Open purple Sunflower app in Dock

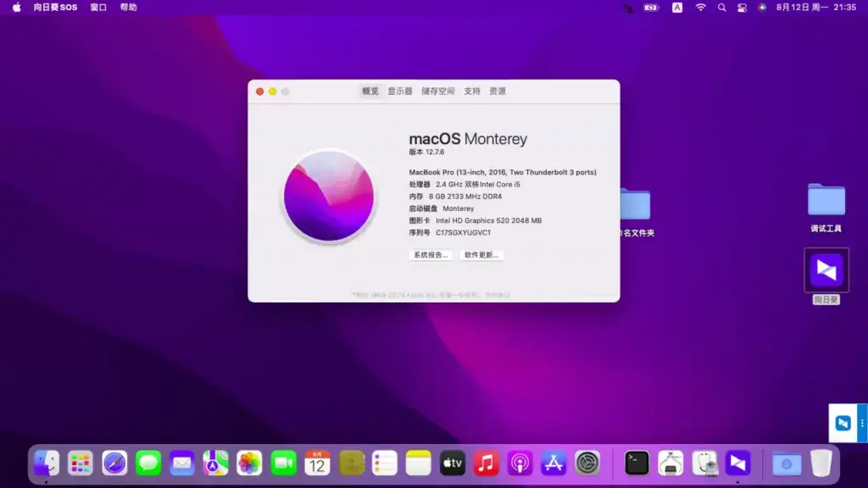[x=738, y=463]
